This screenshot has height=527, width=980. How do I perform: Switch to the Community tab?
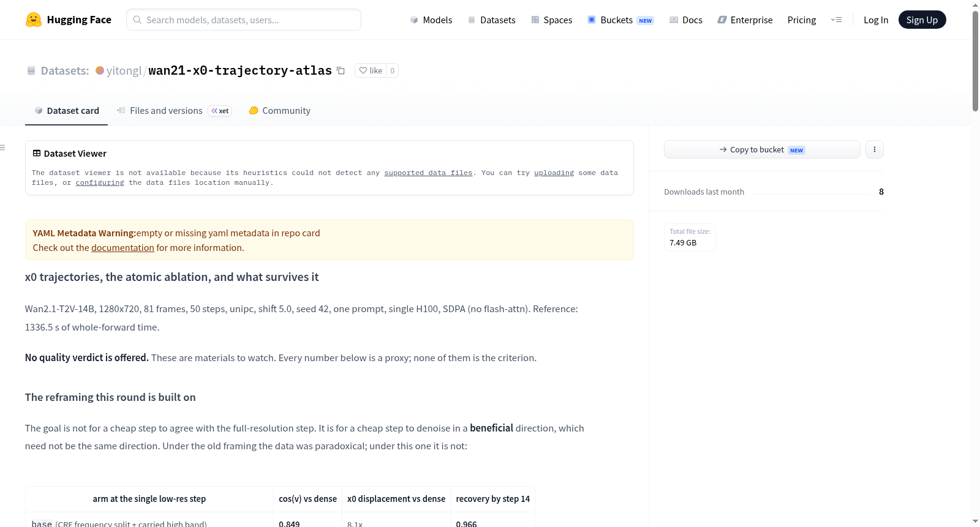[x=279, y=111]
